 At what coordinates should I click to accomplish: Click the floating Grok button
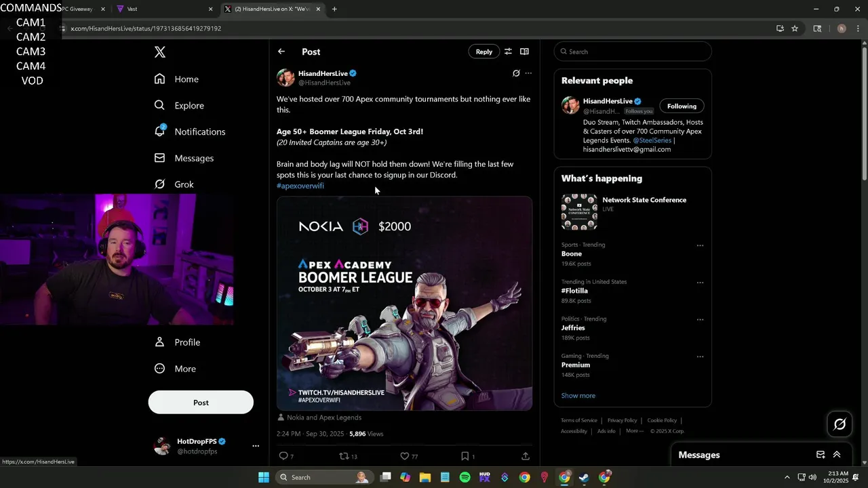tap(840, 424)
